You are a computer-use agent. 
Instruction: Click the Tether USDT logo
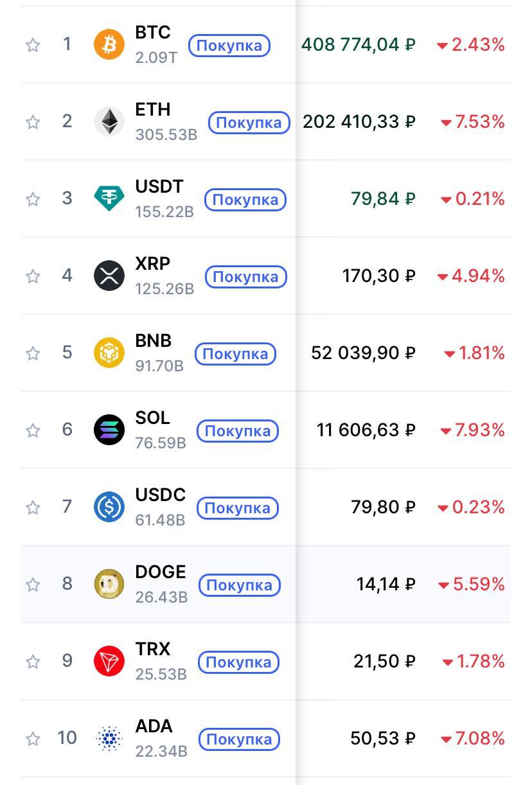pos(109,199)
